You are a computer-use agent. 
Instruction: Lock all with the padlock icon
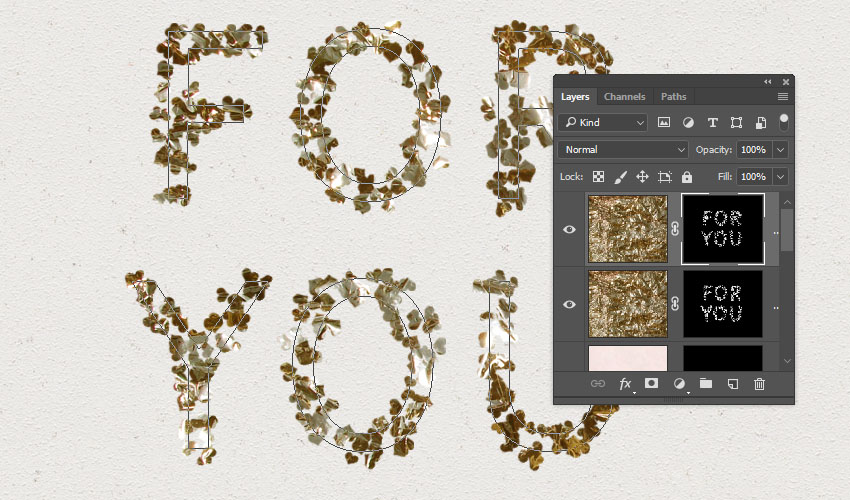[x=687, y=177]
